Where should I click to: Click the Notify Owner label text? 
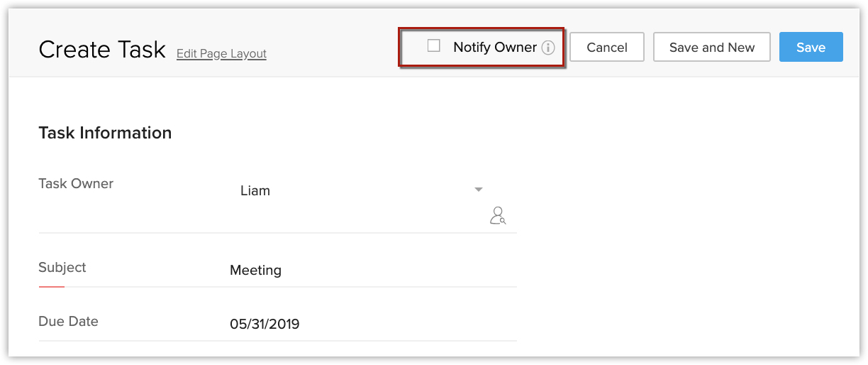click(495, 48)
